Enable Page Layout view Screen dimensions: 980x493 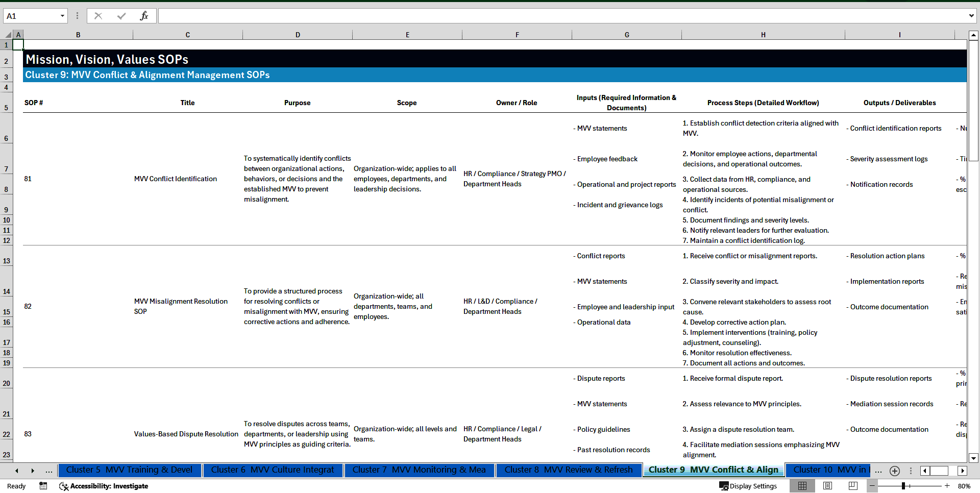pyautogui.click(x=827, y=486)
